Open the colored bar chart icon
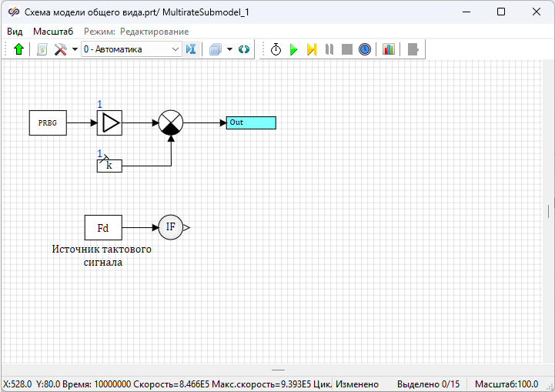 point(389,49)
